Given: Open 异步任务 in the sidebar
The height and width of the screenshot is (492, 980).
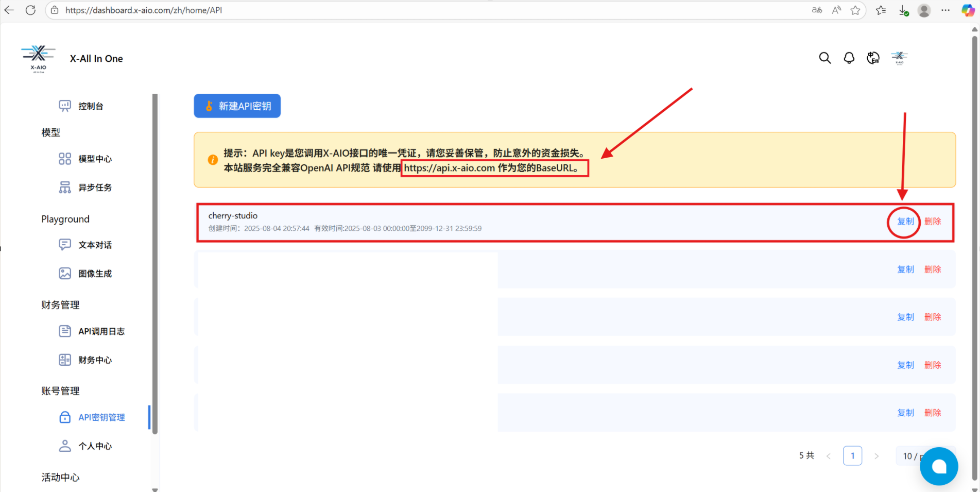Looking at the screenshot, I should tap(85, 188).
